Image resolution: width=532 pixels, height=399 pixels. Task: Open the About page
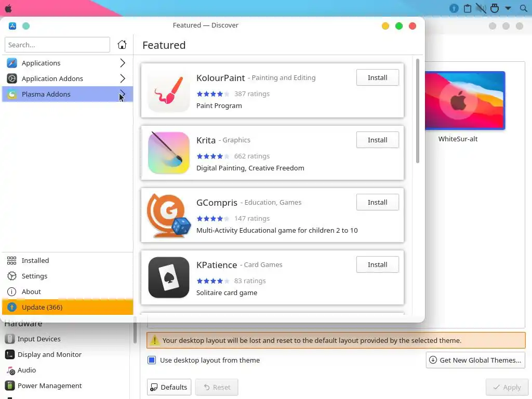click(x=67, y=291)
